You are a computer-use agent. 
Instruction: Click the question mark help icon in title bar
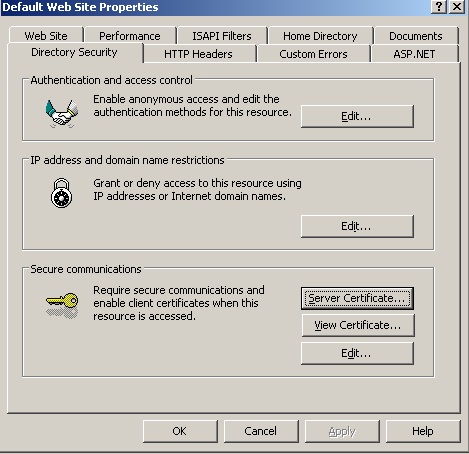(439, 7)
